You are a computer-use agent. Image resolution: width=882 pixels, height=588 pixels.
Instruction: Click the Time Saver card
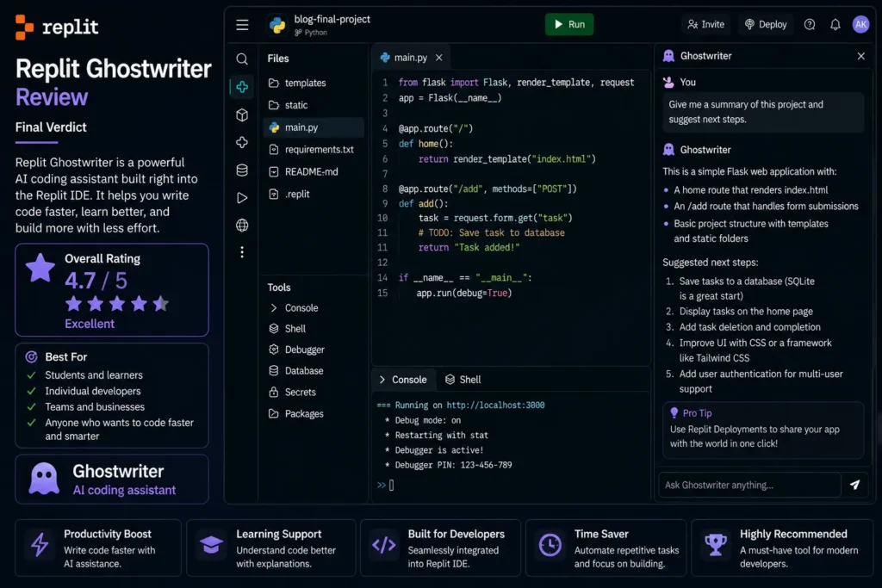(x=606, y=548)
